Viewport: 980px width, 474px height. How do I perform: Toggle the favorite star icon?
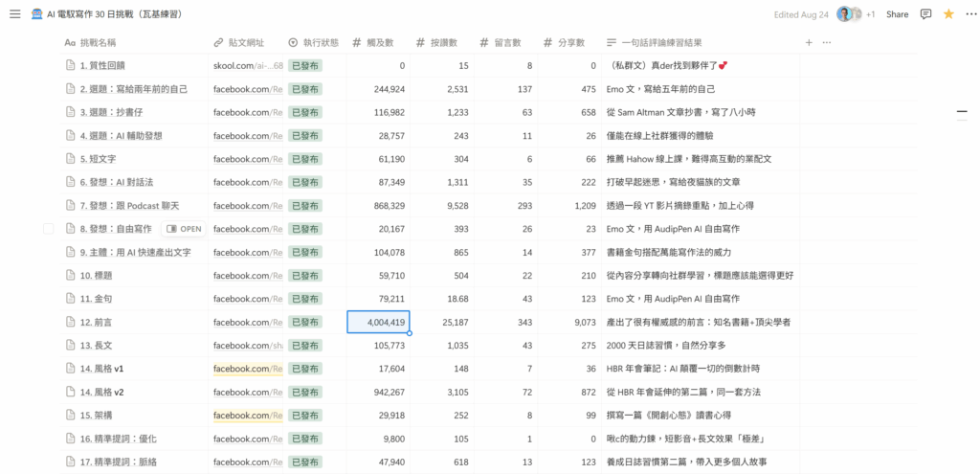coord(948,14)
